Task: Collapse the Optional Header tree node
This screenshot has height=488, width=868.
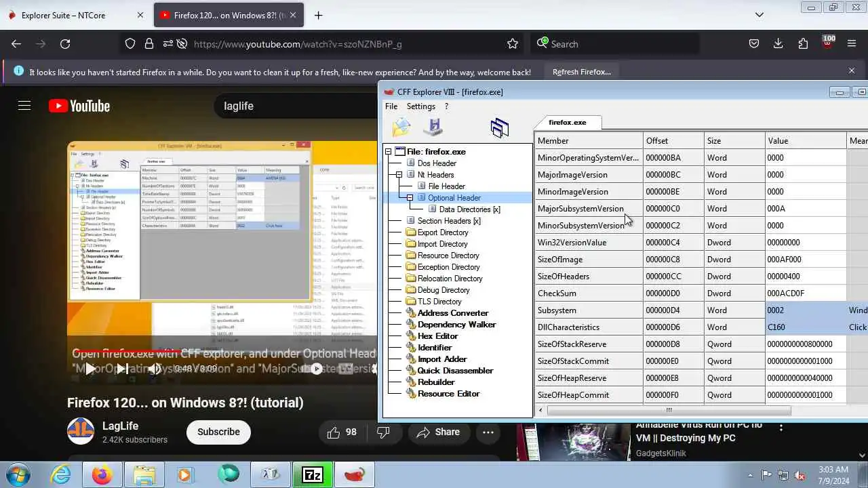Action: [410, 198]
